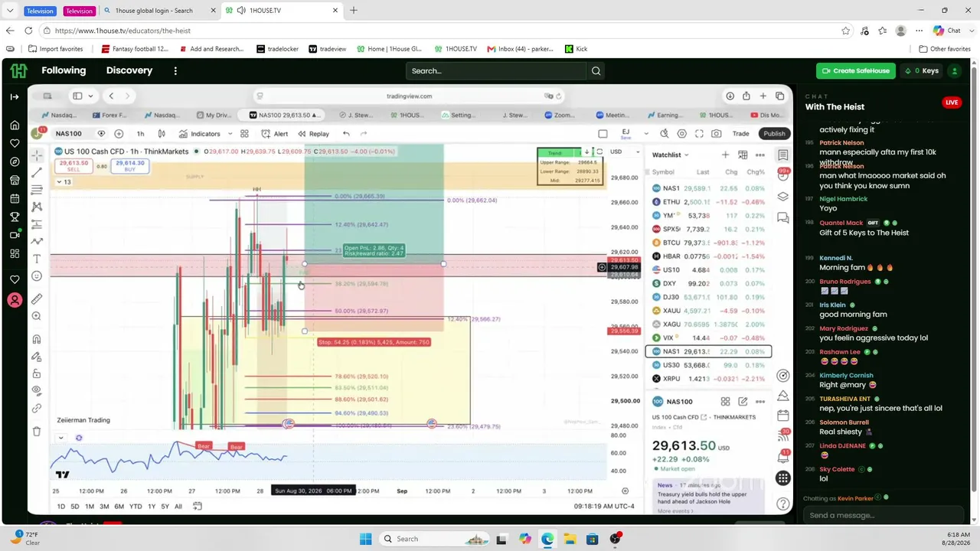This screenshot has width=980, height=551.
Task: Select the YTD date range
Action: [x=135, y=506]
